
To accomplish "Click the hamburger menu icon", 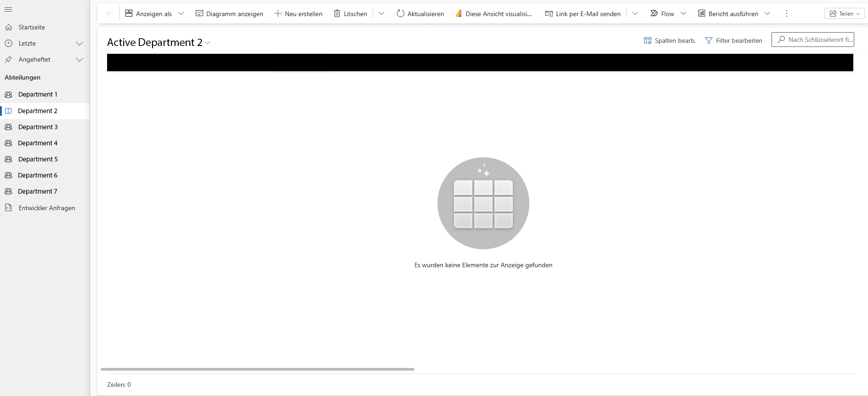I will [8, 10].
